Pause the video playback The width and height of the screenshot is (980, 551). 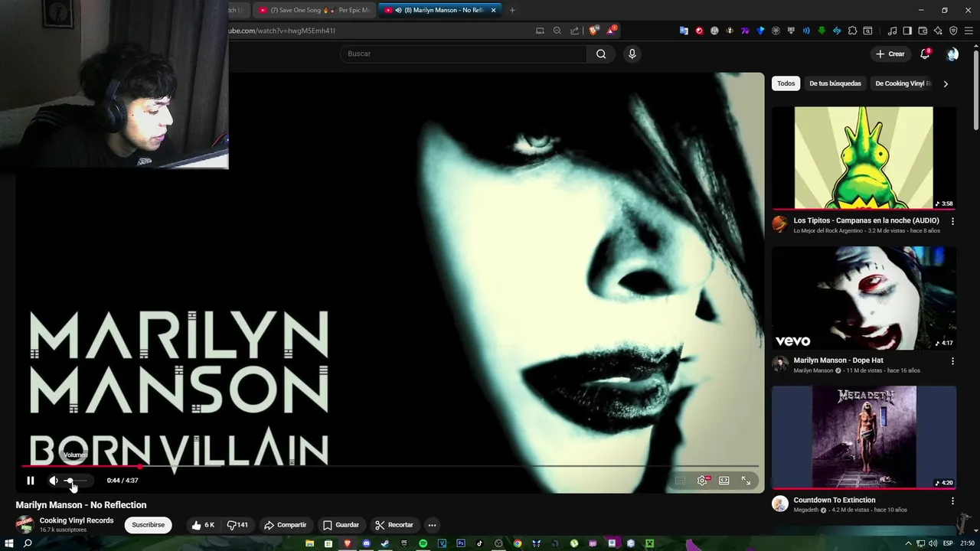point(31,481)
